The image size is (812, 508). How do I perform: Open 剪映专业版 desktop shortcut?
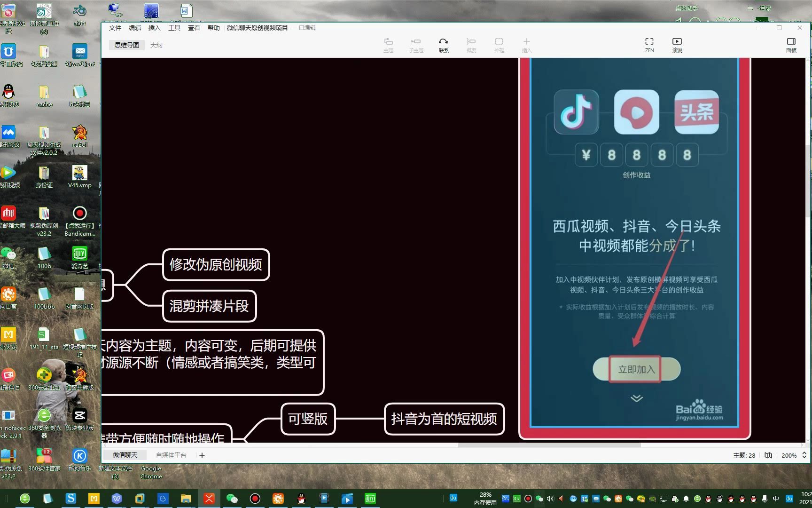tap(79, 420)
